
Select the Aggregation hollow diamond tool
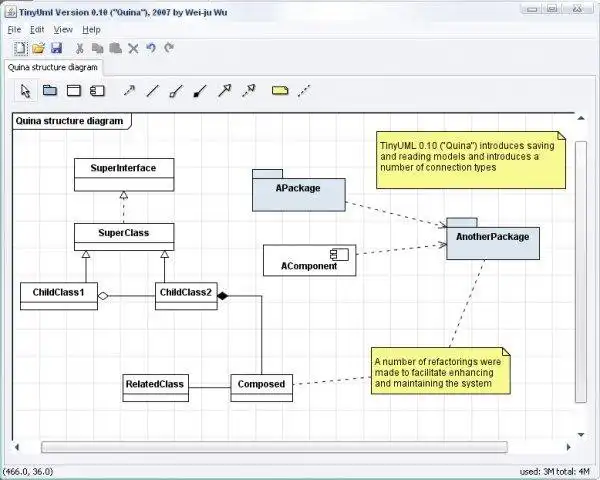[176, 91]
